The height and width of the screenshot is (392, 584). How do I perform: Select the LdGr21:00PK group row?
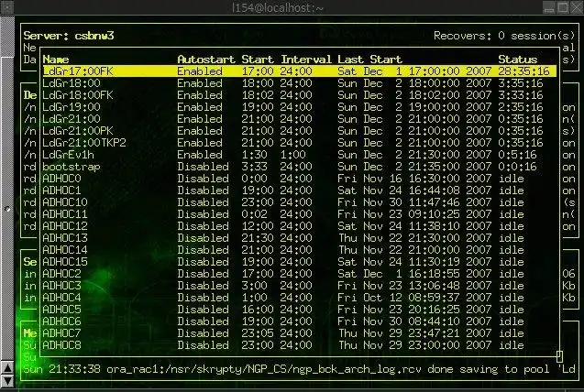(x=300, y=131)
